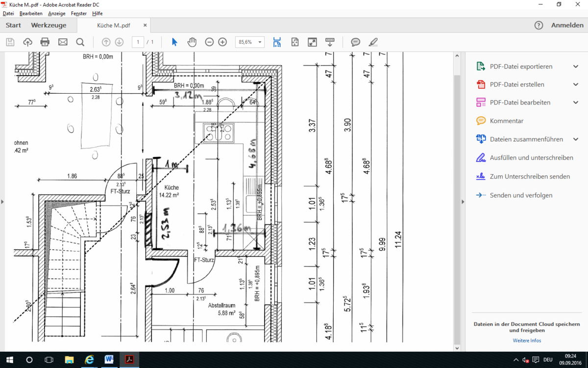
Task: Activate the arrow selection tool
Action: click(x=174, y=42)
